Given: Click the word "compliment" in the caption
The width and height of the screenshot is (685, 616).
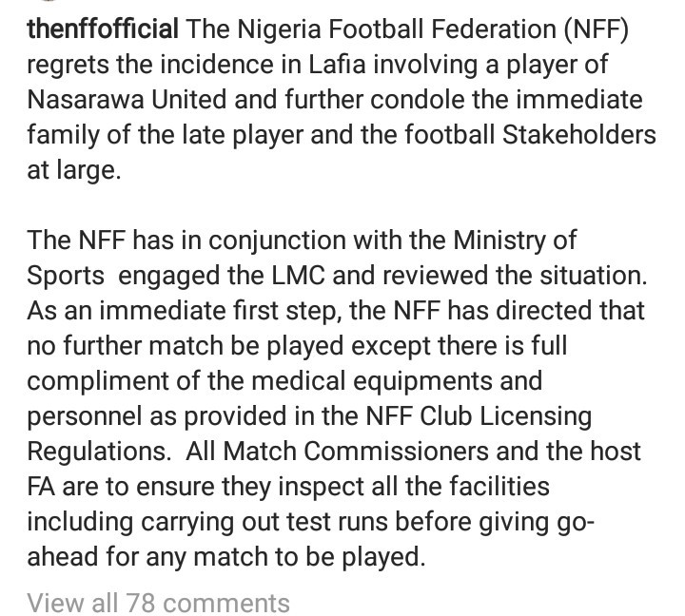Looking at the screenshot, I should 97,381.
